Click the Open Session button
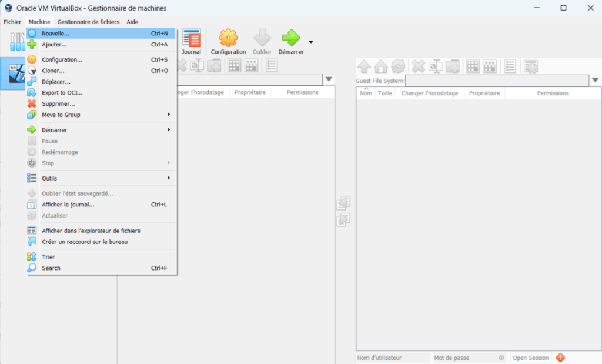Viewport: 602px width, 364px height. [x=530, y=358]
